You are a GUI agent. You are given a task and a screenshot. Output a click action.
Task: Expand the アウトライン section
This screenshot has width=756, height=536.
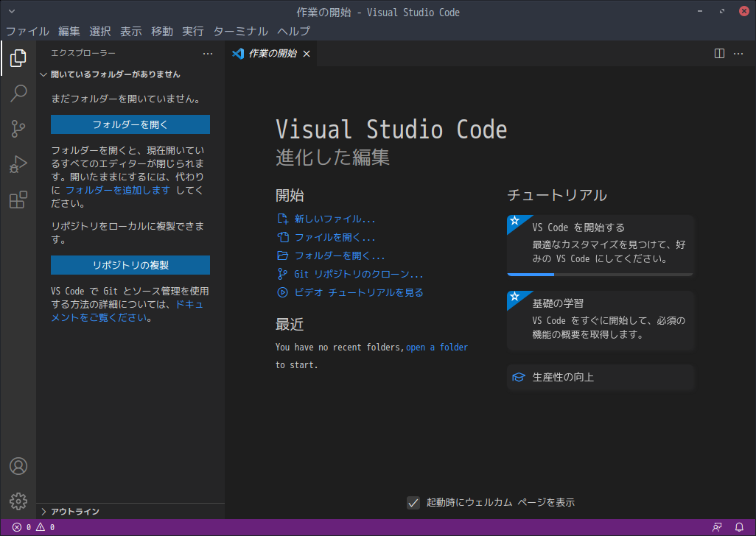(x=130, y=512)
